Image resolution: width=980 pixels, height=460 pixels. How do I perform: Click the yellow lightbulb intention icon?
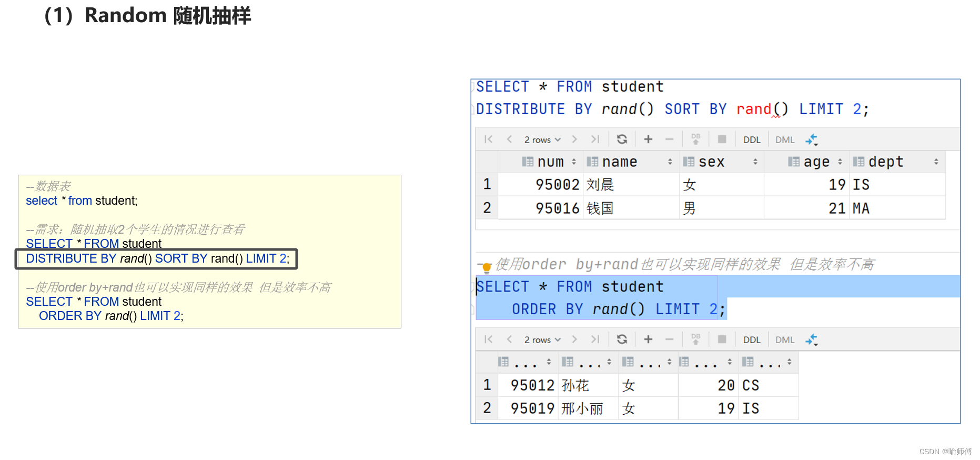click(x=487, y=267)
